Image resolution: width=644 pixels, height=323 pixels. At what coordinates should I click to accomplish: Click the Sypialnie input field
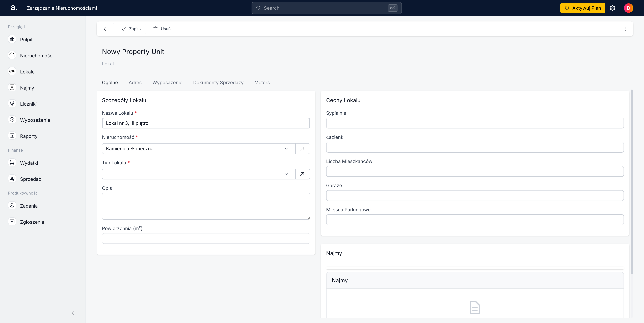point(475,123)
